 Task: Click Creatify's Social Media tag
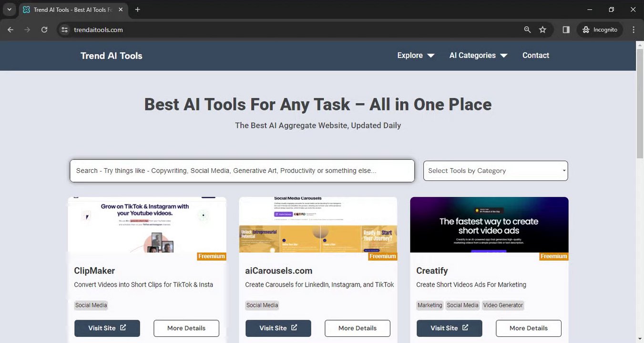pos(462,305)
